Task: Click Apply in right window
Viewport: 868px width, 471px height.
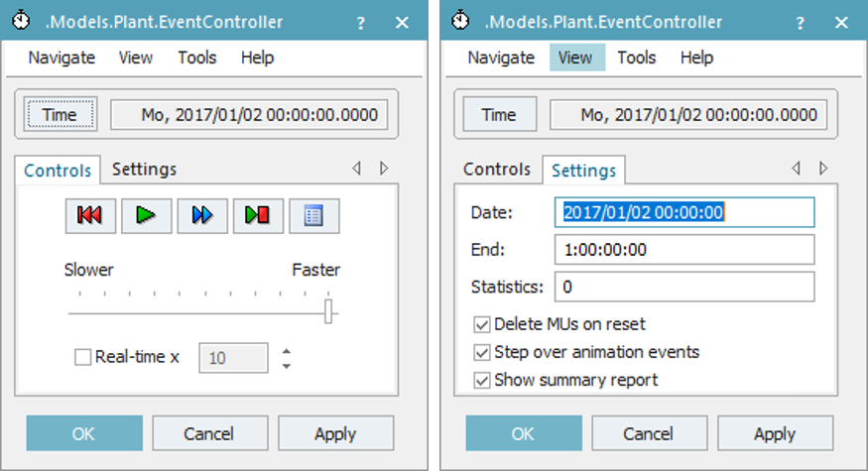Action: click(775, 433)
